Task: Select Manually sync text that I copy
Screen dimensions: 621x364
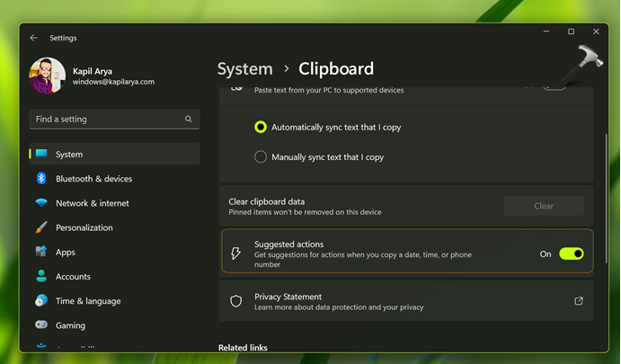Action: tap(261, 157)
